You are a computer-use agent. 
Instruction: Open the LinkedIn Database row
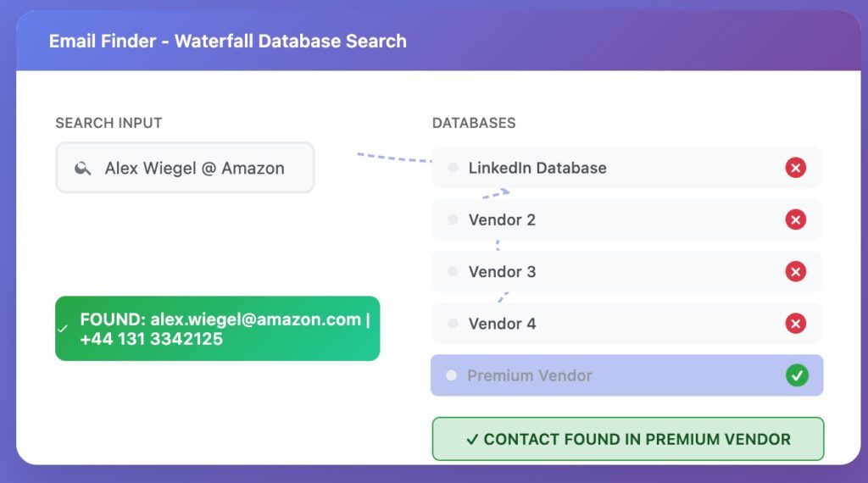point(626,168)
